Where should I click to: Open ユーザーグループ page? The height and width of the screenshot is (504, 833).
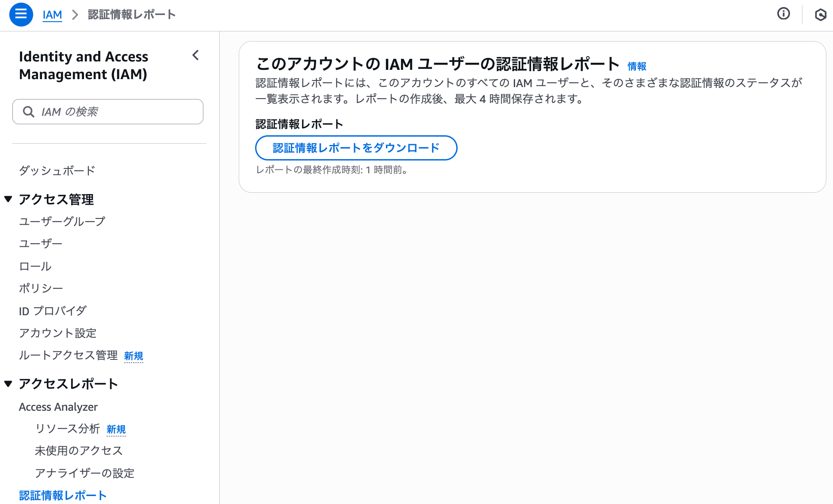pos(62,221)
